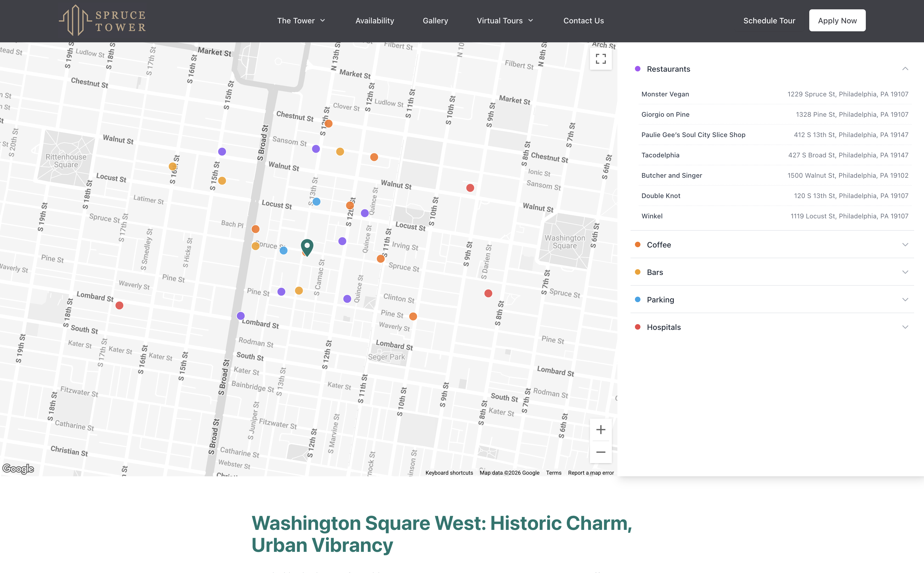Click the Google logo on map
The width and height of the screenshot is (924, 573).
(x=18, y=469)
